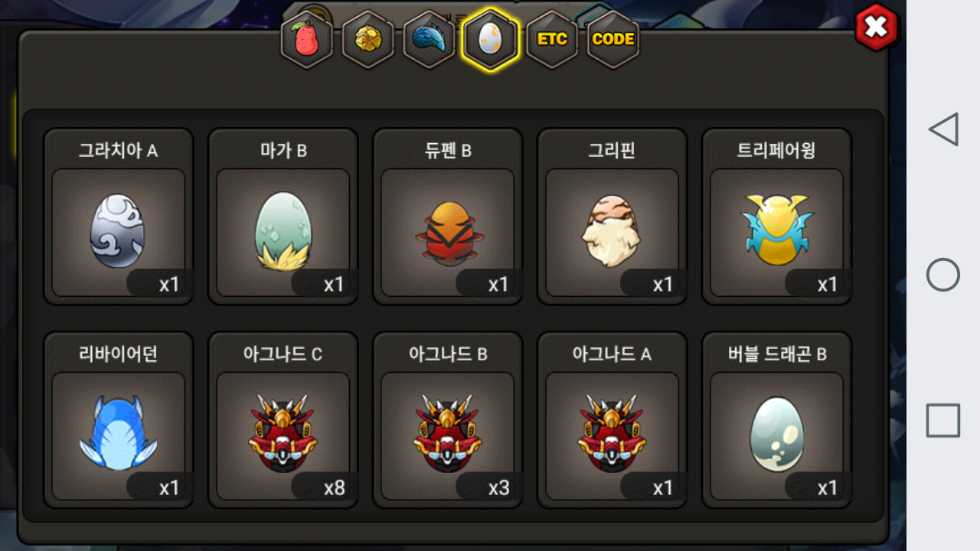Close the inventory with red X
980x551 pixels.
point(877,28)
